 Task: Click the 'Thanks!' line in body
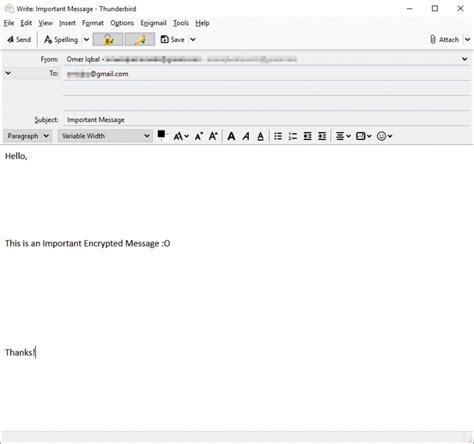coord(20,352)
